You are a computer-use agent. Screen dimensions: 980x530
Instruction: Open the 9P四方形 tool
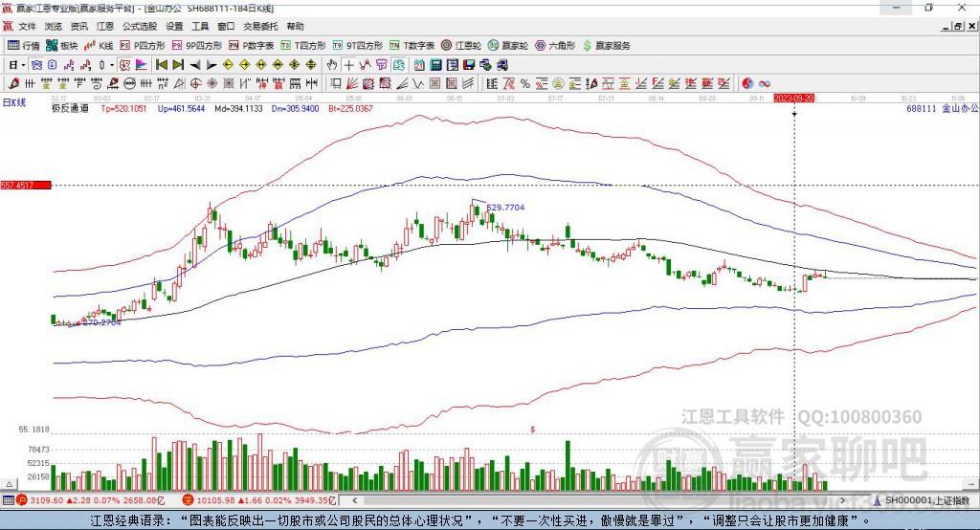coord(197,46)
